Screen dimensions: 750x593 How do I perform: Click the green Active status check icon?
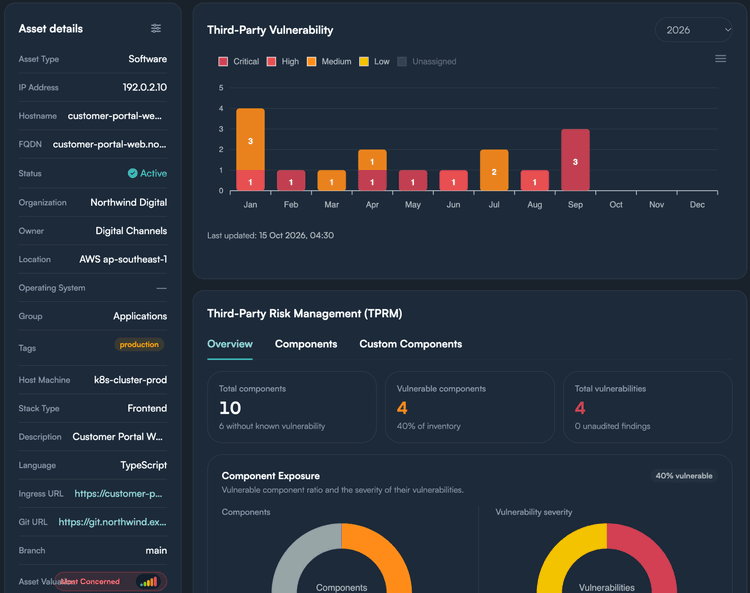132,173
